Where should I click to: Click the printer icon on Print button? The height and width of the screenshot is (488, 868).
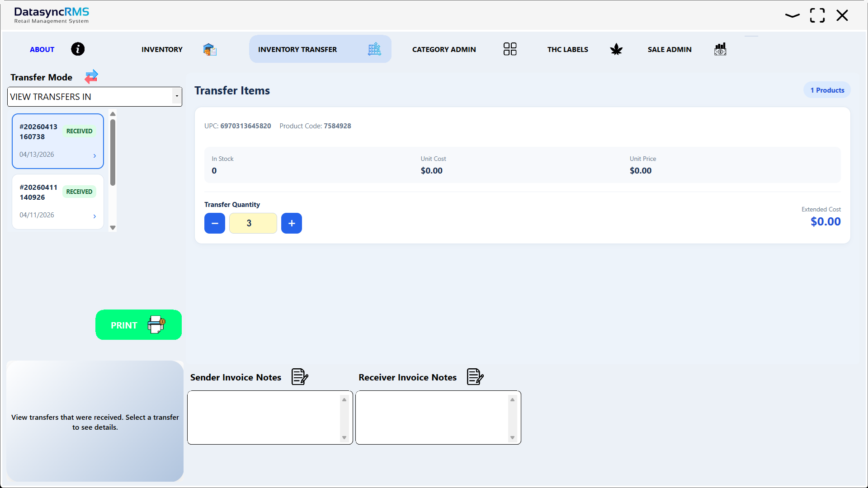[156, 324]
